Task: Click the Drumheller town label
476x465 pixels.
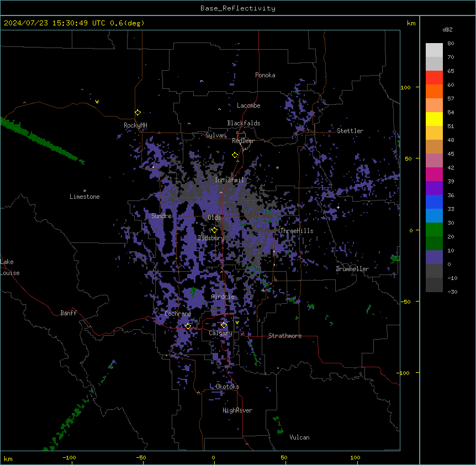Action: click(352, 269)
